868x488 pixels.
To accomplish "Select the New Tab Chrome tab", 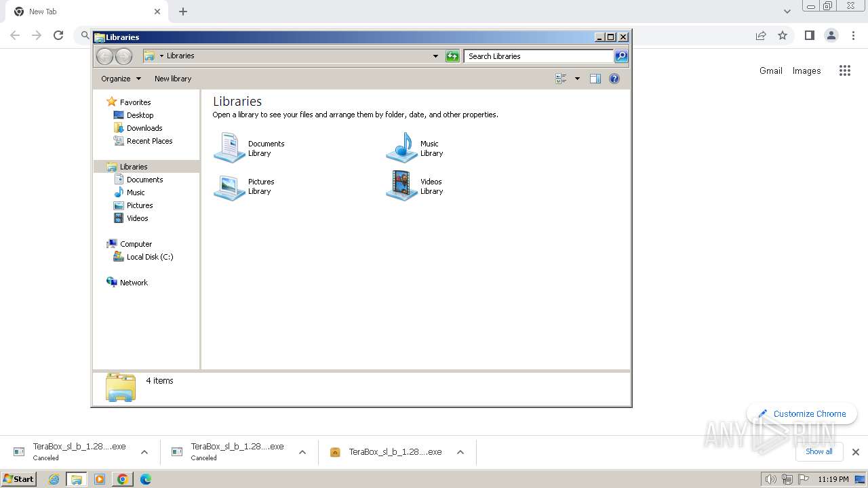I will click(87, 12).
